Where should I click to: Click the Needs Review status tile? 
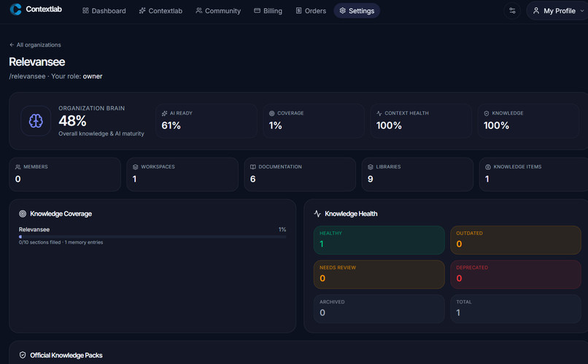[x=379, y=274]
